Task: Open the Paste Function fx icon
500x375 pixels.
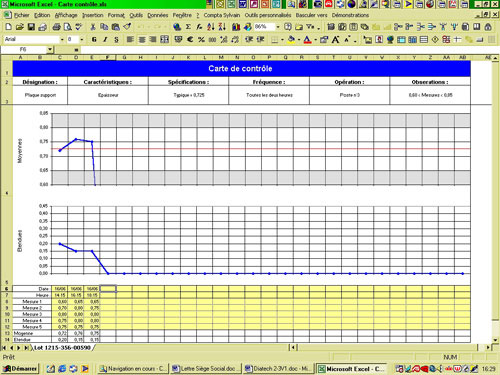Action: [199, 27]
